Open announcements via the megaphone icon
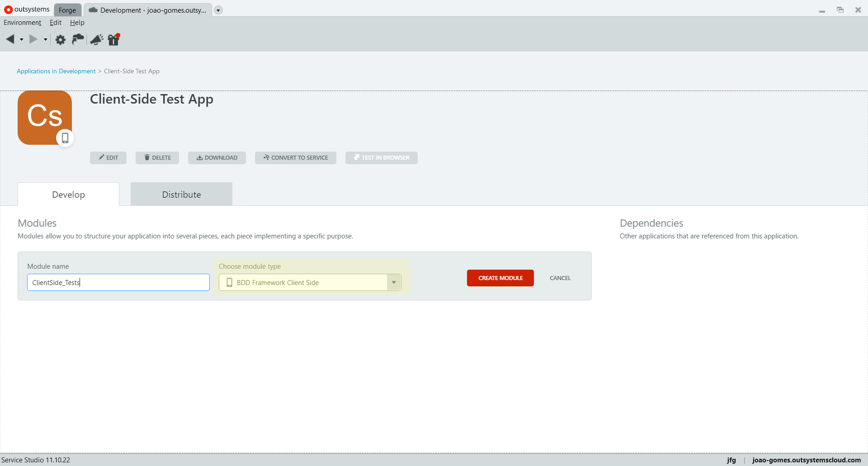This screenshot has width=868, height=466. coord(96,40)
